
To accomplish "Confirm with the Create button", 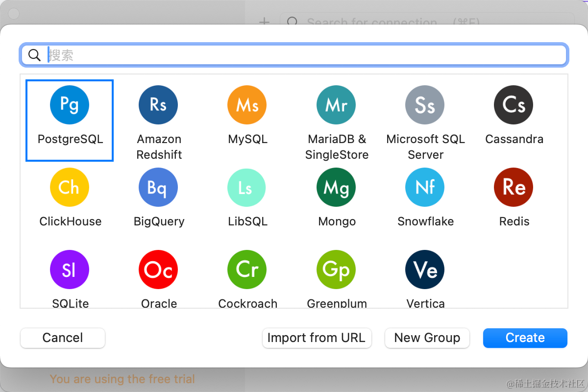I will pos(525,338).
